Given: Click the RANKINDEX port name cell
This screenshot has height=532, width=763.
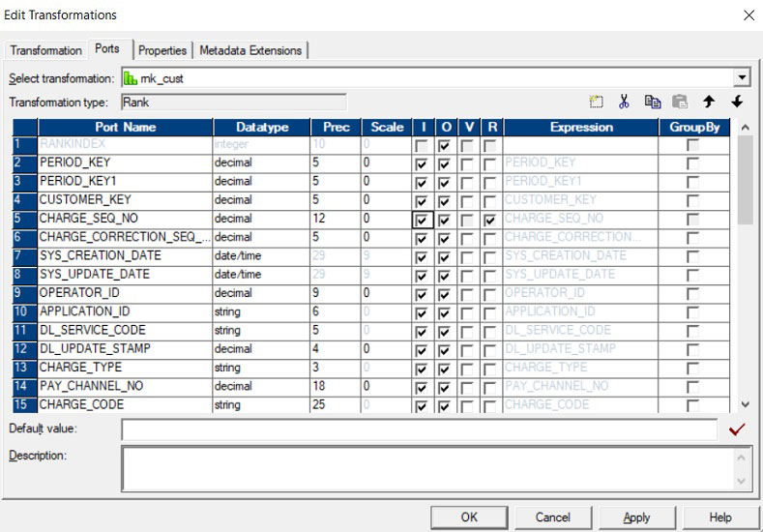Looking at the screenshot, I should [x=125, y=144].
